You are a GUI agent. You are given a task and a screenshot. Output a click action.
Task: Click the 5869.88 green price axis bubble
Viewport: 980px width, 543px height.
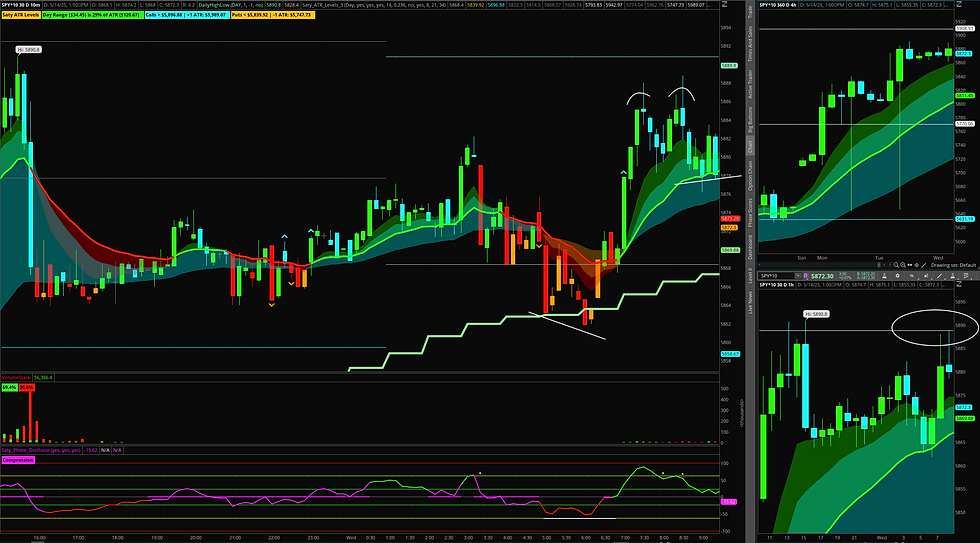pyautogui.click(x=731, y=250)
